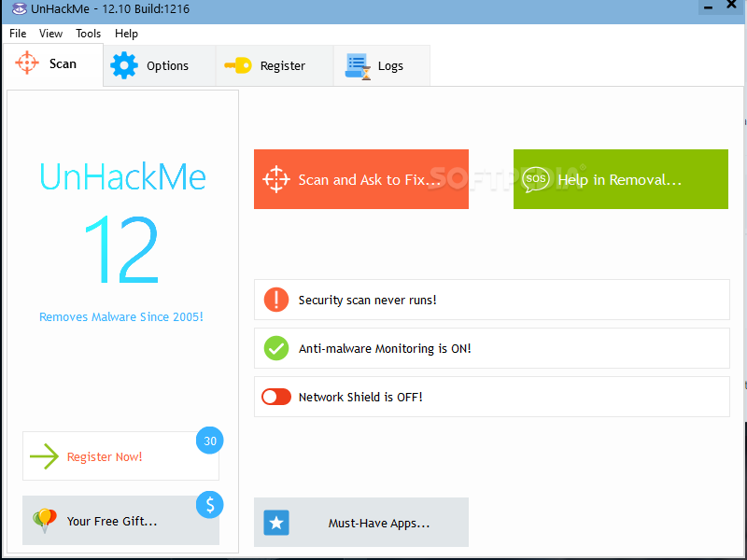Click 'Network Shield is OFF!' text
Screen dimensions: 747x560
pos(360,398)
